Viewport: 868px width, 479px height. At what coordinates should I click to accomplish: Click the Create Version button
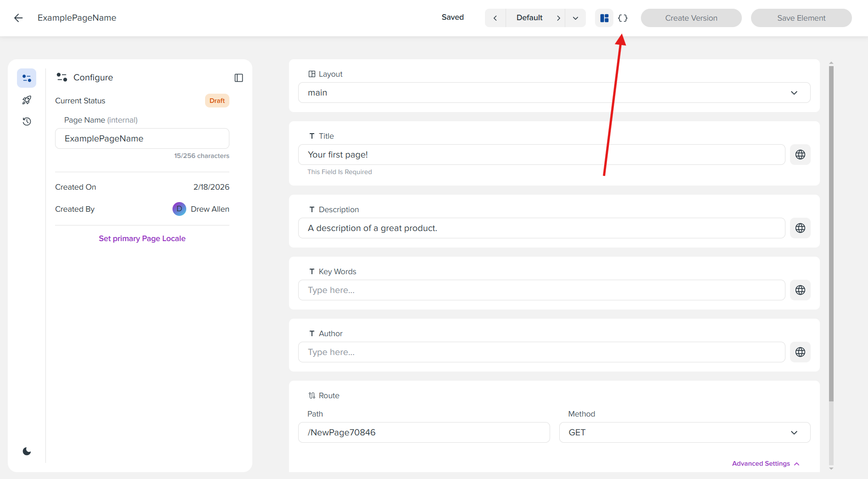[691, 18]
